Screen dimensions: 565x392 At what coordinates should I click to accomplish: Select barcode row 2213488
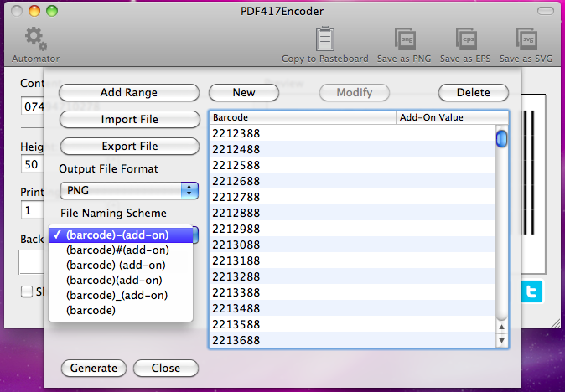pos(352,308)
